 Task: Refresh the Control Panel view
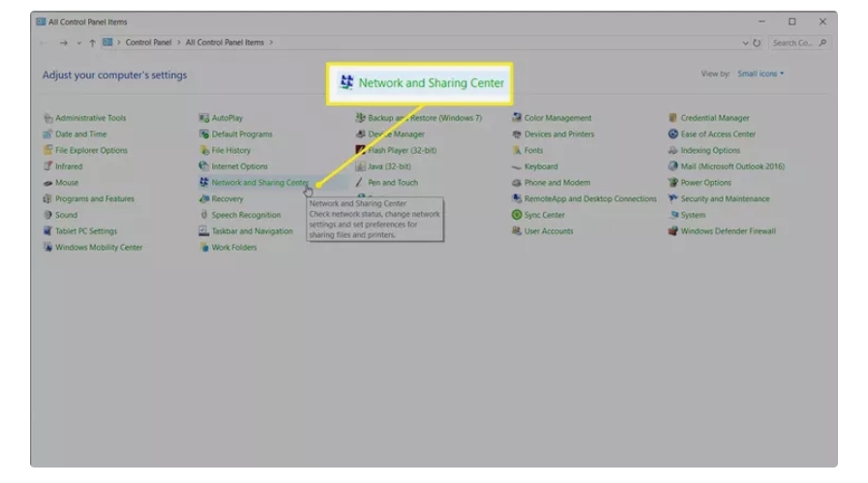pyautogui.click(x=757, y=43)
